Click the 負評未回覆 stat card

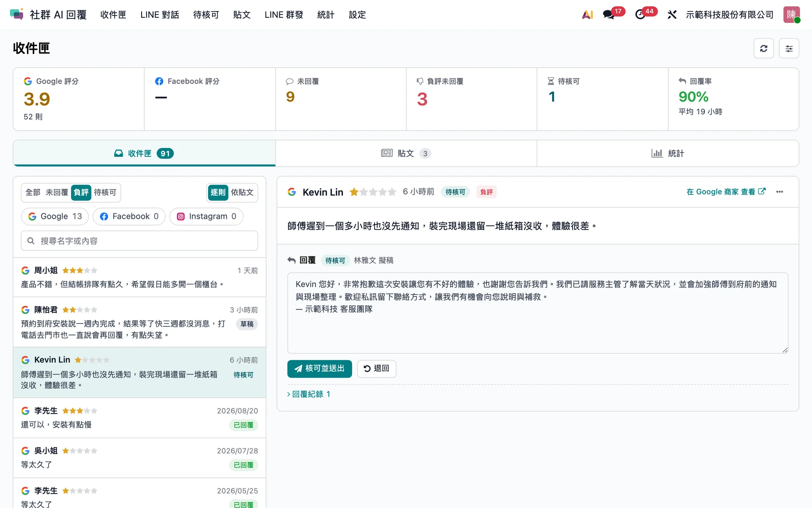[x=471, y=99]
